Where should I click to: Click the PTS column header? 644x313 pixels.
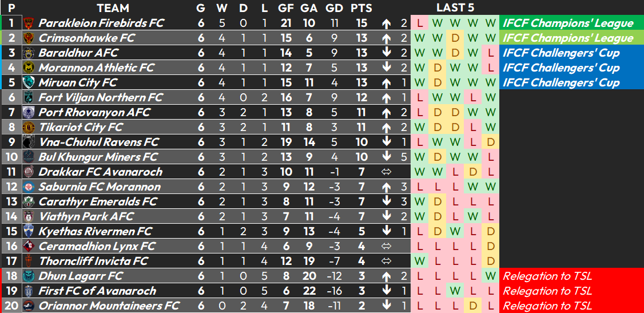click(361, 8)
